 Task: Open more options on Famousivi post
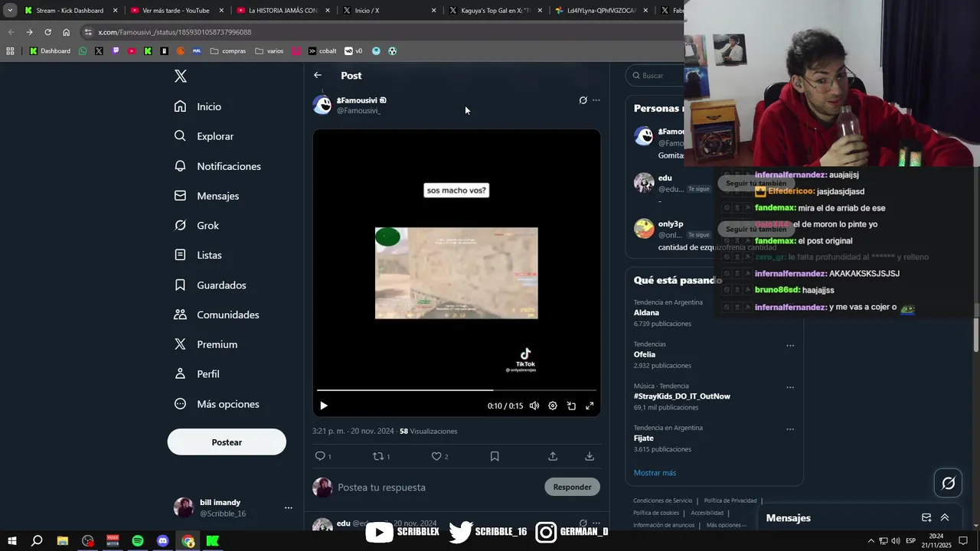(596, 100)
